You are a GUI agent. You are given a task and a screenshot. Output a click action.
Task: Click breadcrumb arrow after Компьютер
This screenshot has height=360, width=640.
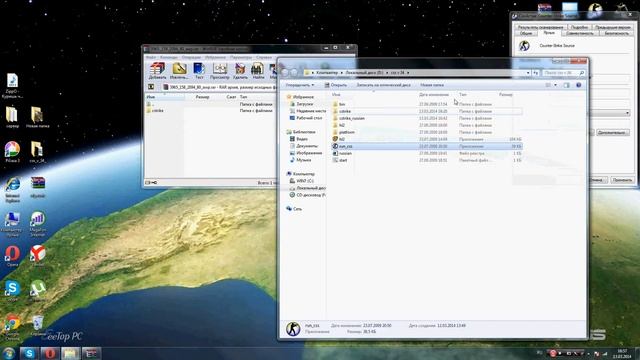341,73
